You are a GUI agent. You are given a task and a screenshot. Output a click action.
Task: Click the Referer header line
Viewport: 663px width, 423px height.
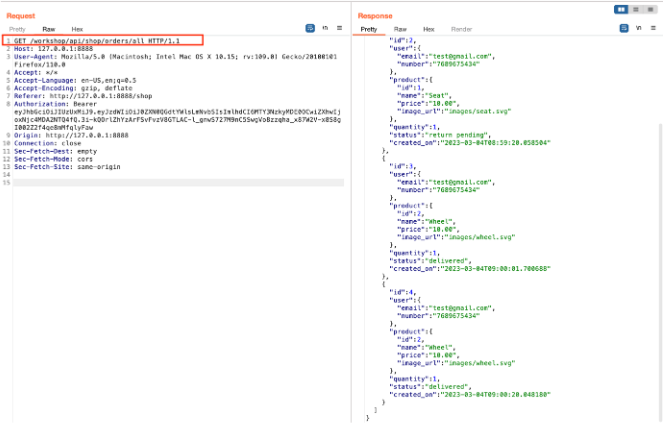tap(83, 96)
